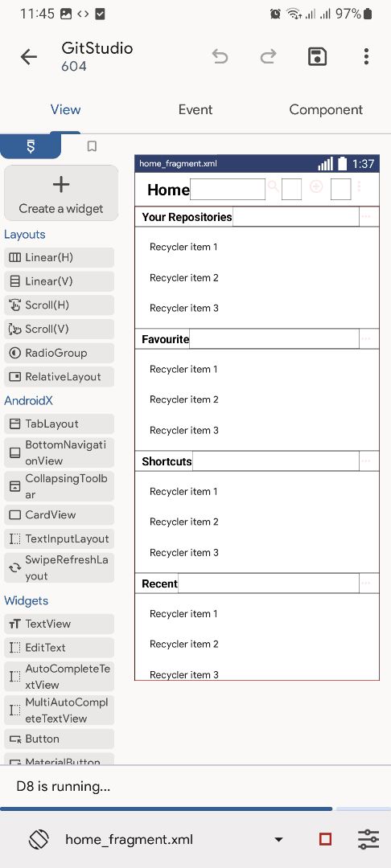Expand the home_fragment.xml file dropdown
This screenshot has width=391, height=868.
pos(278,840)
